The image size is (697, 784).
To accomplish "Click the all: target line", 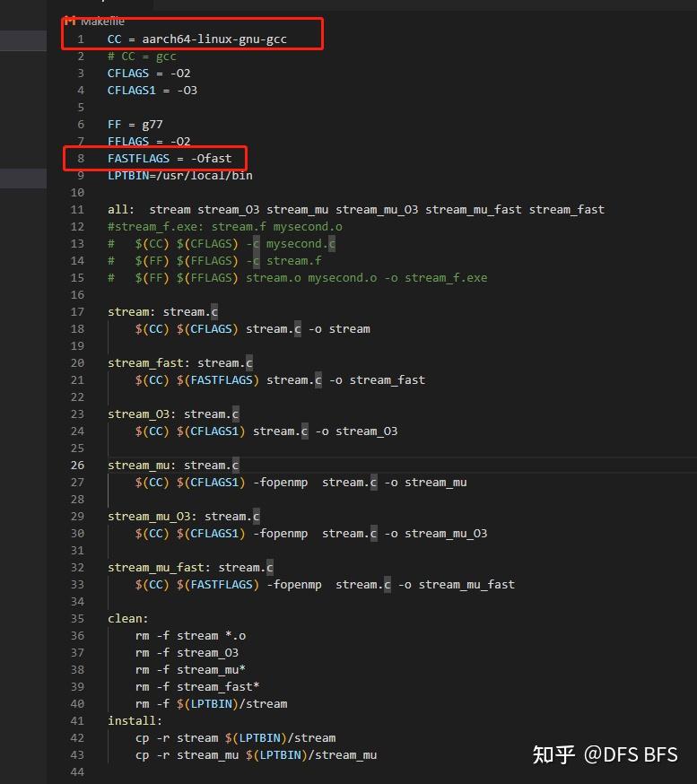I will click(356, 210).
